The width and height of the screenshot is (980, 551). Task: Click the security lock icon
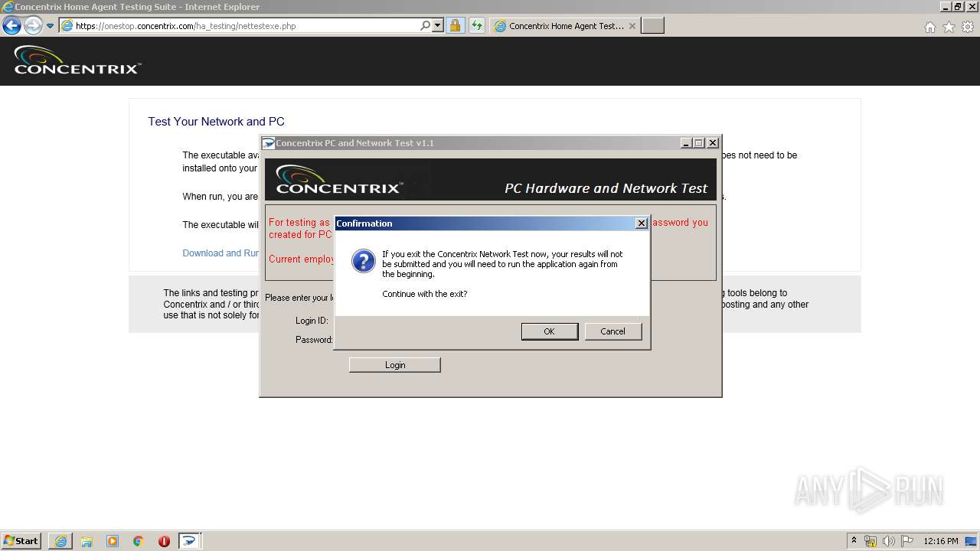coord(456,26)
